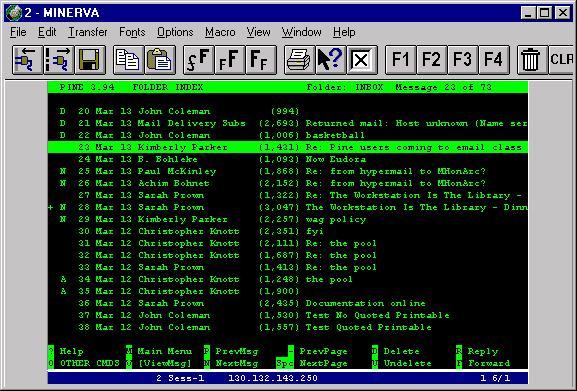Screen dimensions: 577x391
Task: Open the Edit menu
Action: coord(47,32)
